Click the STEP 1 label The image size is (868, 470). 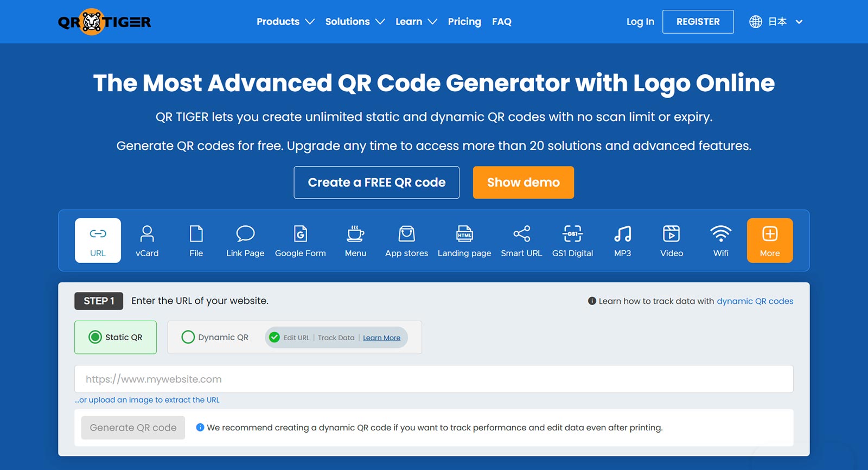(x=99, y=301)
